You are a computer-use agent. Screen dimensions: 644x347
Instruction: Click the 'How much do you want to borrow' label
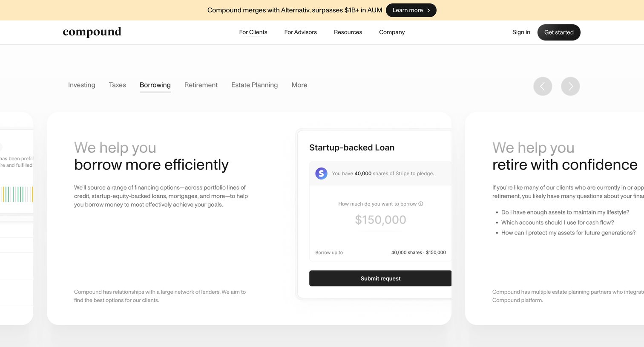pos(377,204)
